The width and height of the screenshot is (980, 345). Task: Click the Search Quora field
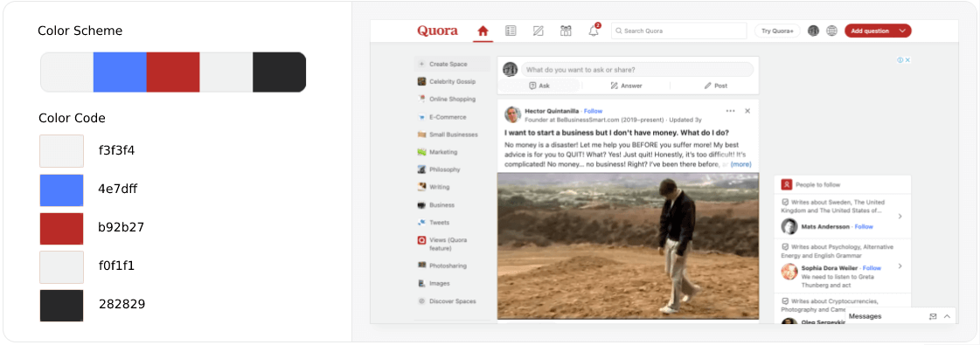pyautogui.click(x=678, y=31)
